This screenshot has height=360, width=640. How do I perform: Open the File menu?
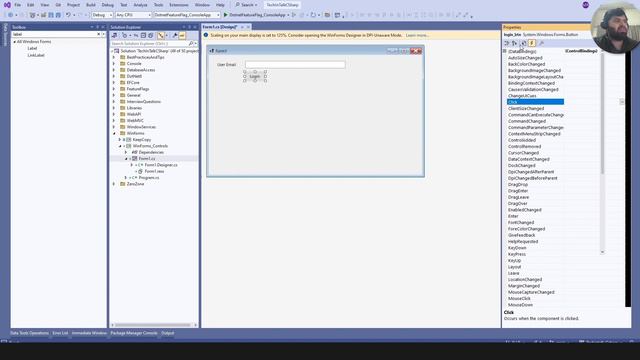pos(18,5)
